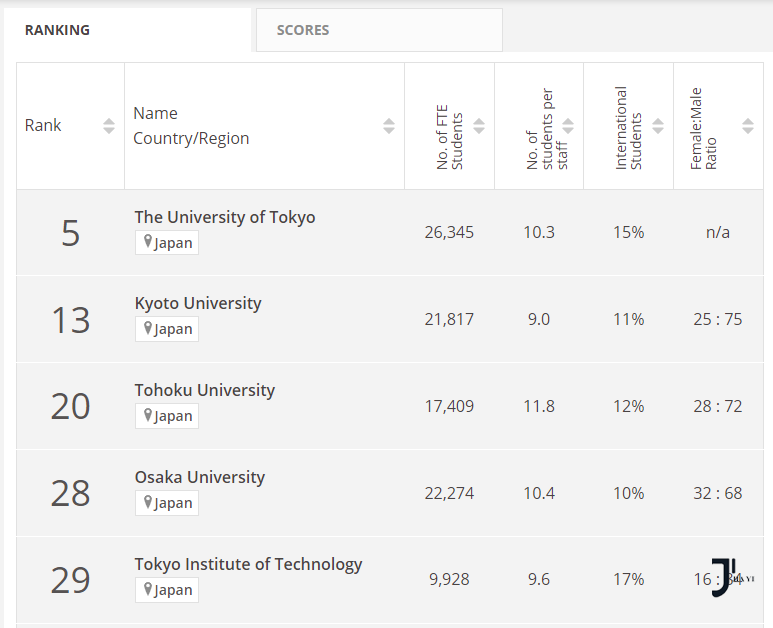Sort by International Students arrows

click(x=658, y=126)
